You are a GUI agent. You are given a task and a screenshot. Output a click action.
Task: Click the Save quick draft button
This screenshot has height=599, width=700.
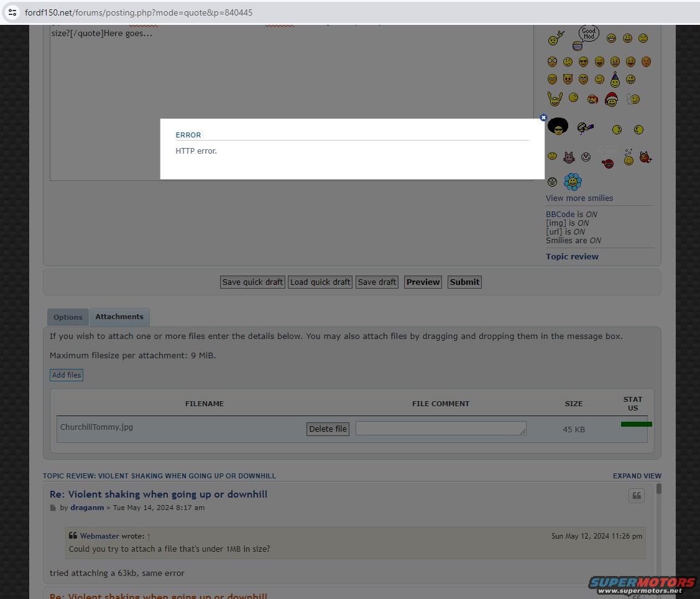click(x=252, y=282)
